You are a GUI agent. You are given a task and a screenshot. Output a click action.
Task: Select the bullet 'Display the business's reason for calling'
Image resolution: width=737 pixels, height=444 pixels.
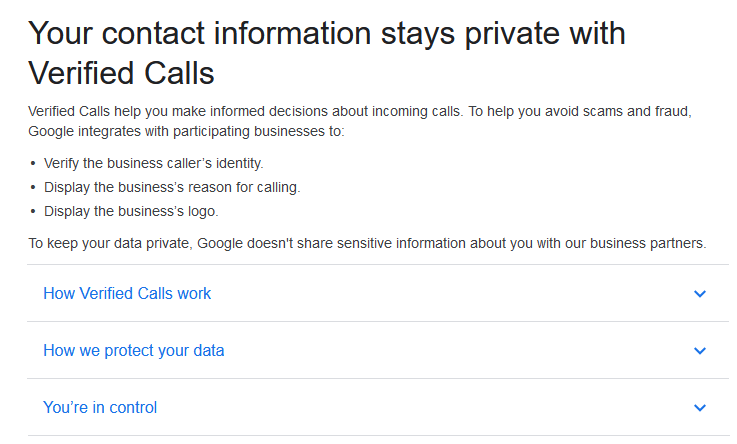[x=172, y=187]
